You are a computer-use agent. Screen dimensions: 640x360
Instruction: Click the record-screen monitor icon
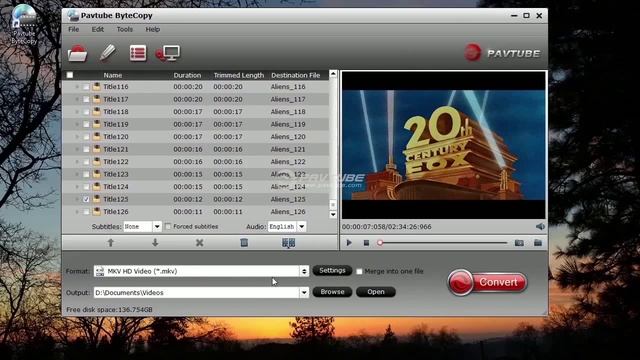(168, 53)
